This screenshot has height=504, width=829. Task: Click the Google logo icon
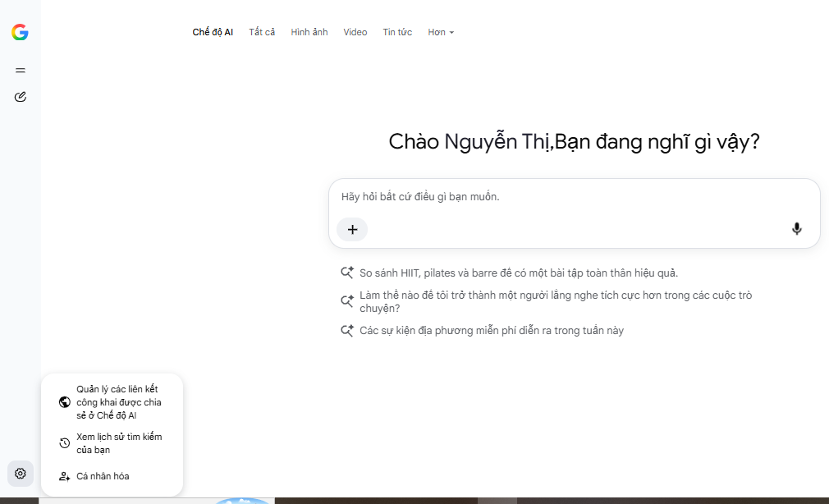coord(20,32)
